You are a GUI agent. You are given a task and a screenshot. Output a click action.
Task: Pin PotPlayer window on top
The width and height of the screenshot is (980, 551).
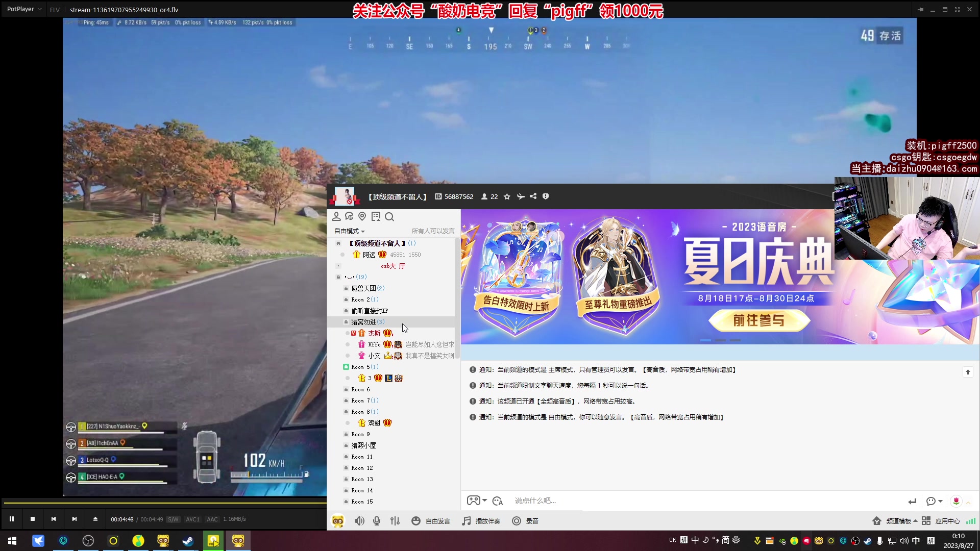coord(921,9)
